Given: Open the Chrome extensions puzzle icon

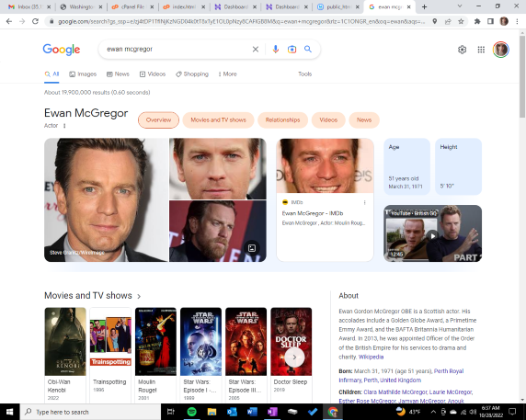Looking at the screenshot, I should [477, 21].
